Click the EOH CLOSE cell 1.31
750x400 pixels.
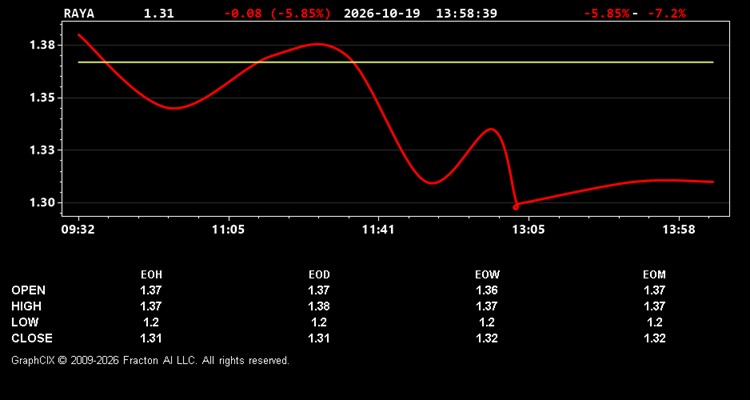(x=151, y=338)
